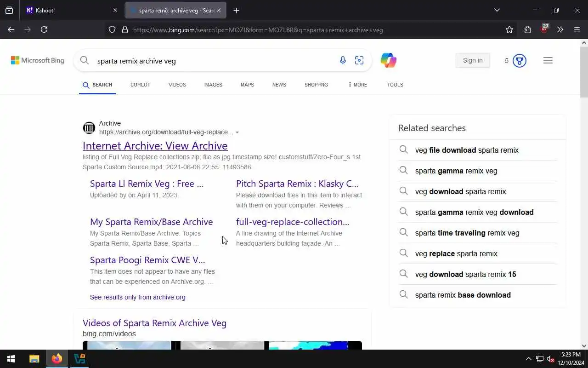Screen dimensions: 588x368
Task: Switch to IMAGES tab
Action: (213, 85)
